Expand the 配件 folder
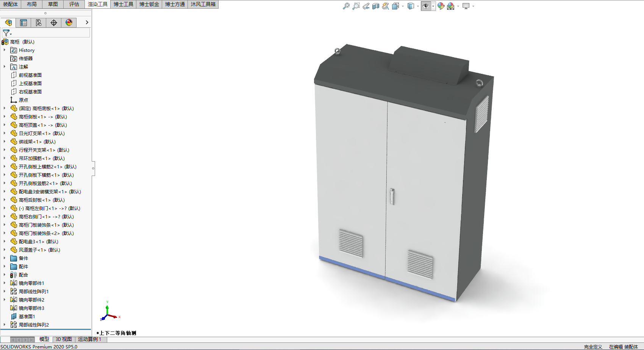Screen dimensions: 644x350 5,266
